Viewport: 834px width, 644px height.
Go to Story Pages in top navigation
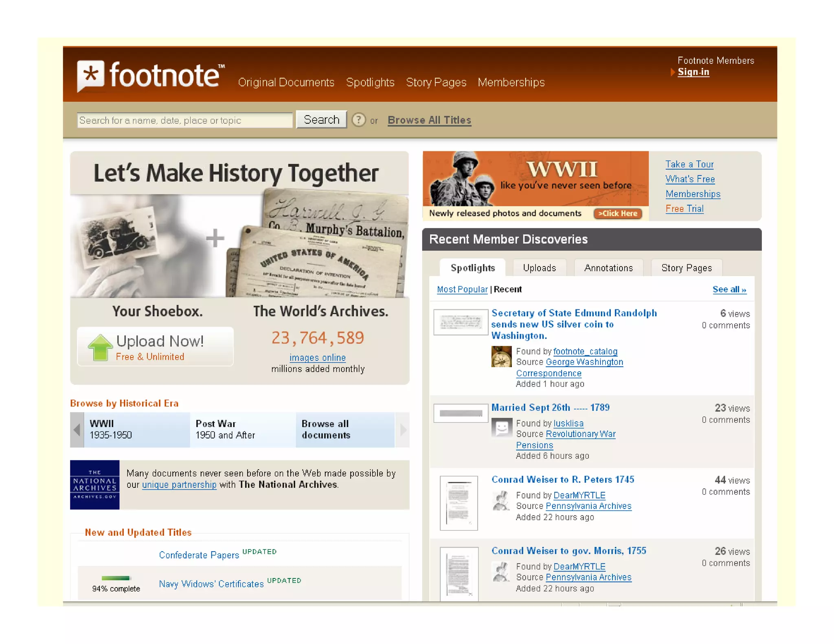[x=436, y=82]
